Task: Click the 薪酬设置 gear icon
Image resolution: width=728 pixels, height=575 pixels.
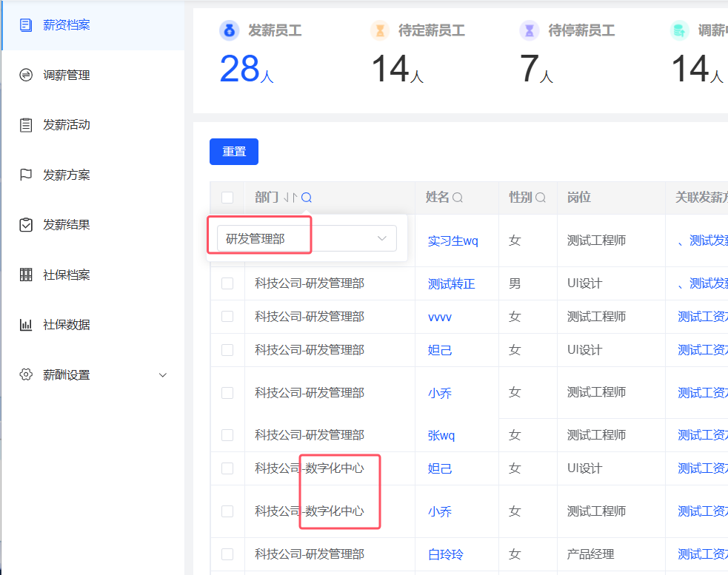Action: click(x=26, y=374)
